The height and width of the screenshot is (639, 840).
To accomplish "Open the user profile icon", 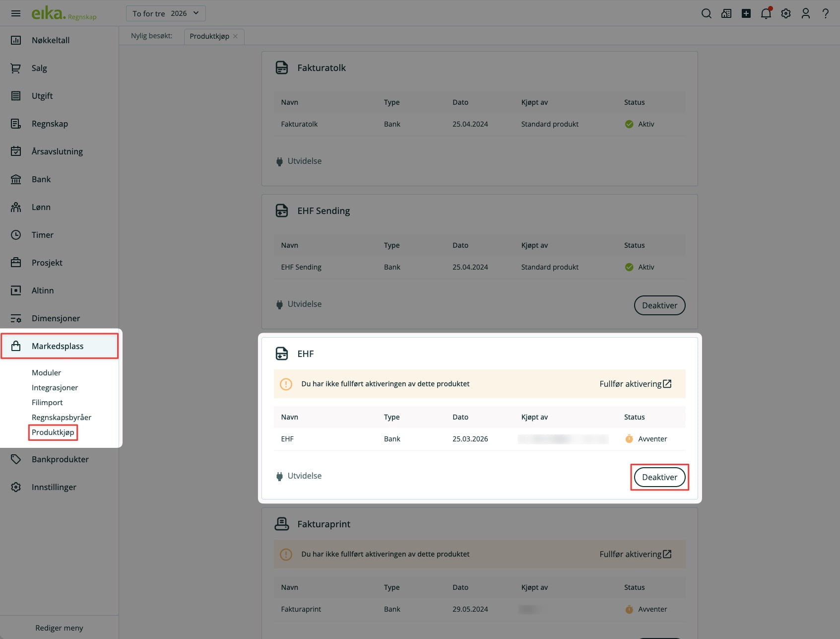I will (805, 13).
